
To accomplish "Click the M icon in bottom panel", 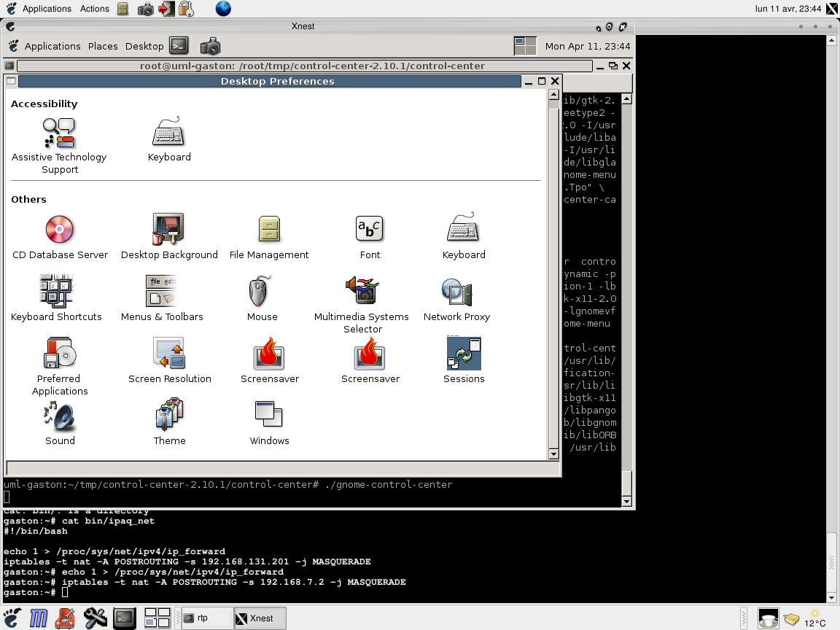I will 38,618.
